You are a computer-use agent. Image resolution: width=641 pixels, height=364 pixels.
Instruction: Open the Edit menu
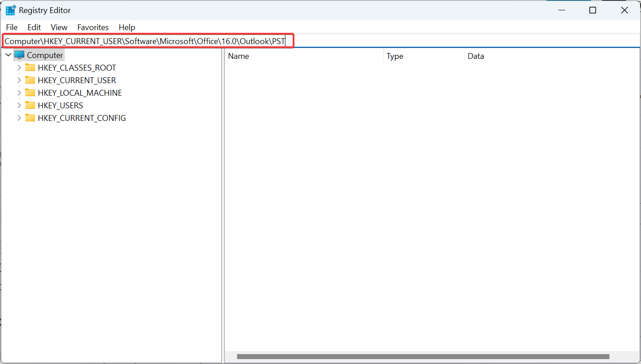(x=34, y=27)
